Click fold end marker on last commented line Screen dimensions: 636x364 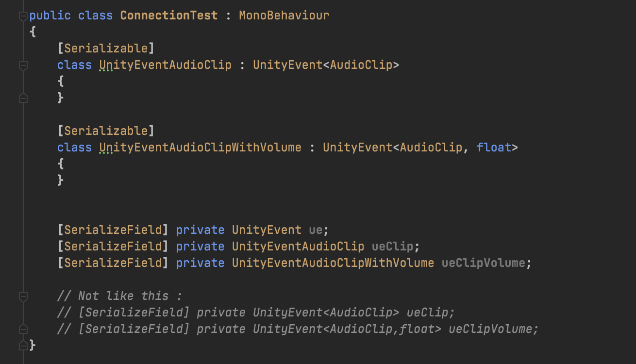23,330
